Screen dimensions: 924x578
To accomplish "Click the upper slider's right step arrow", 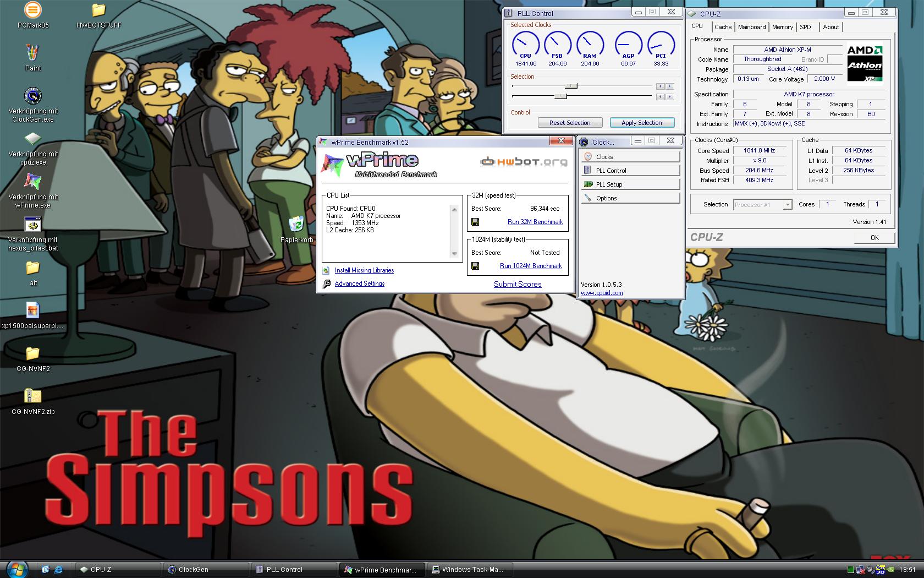I will (x=669, y=86).
